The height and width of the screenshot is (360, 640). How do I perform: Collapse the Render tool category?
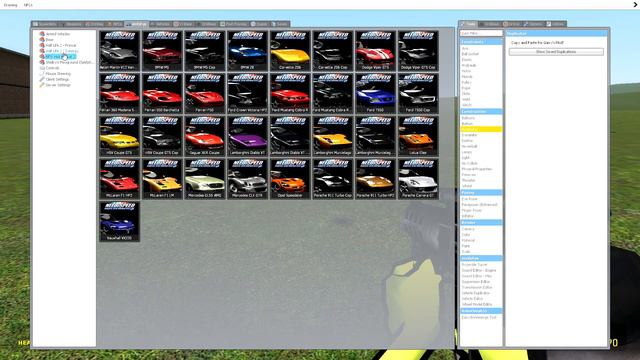pyautogui.click(x=481, y=222)
